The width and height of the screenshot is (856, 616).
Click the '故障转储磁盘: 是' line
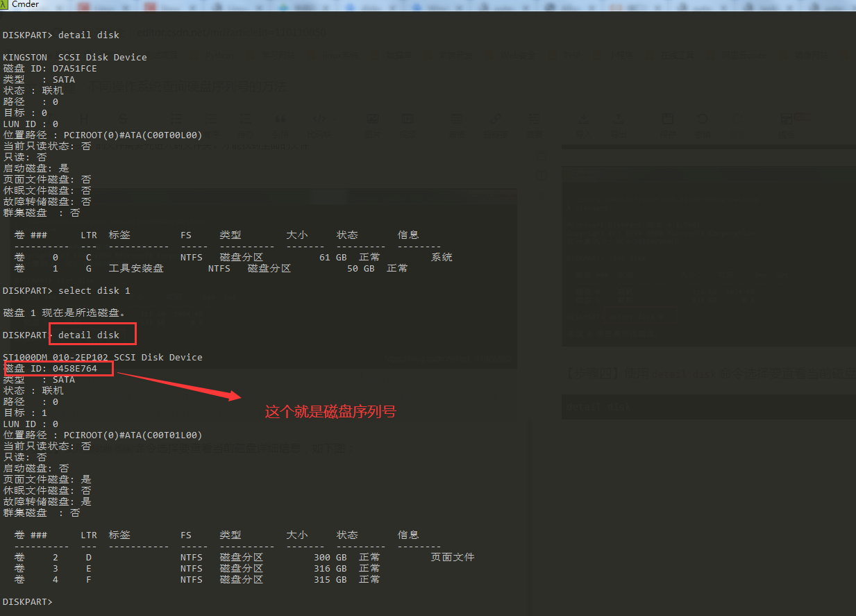click(47, 501)
